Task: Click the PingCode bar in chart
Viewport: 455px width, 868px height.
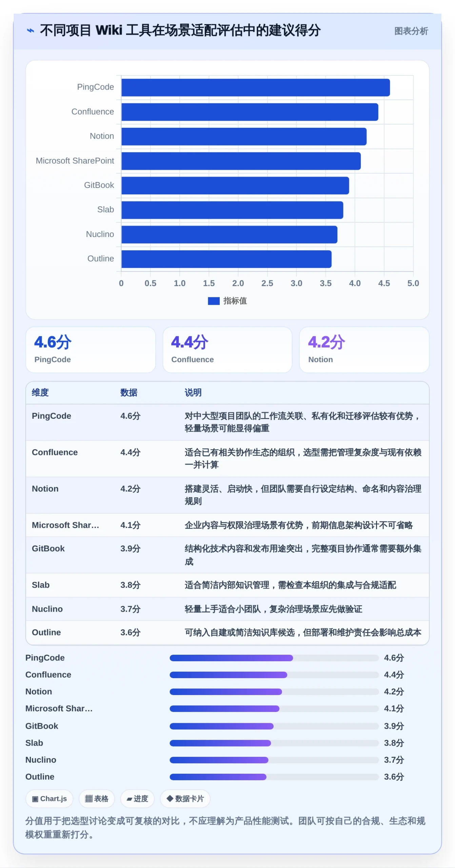Action: [x=256, y=87]
